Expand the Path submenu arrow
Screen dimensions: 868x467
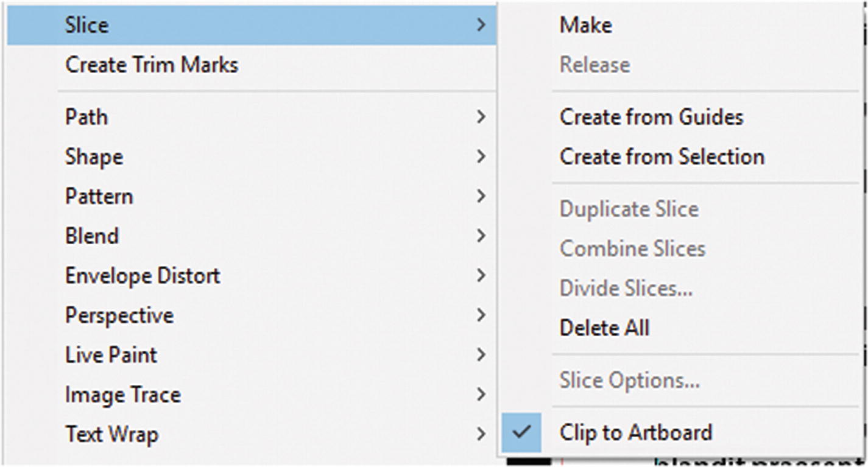click(x=481, y=117)
